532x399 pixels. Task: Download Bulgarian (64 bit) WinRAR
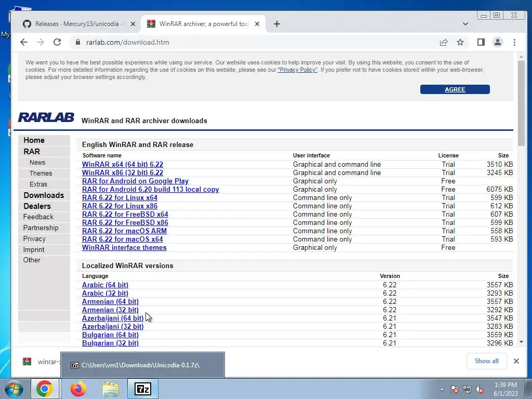(110, 335)
